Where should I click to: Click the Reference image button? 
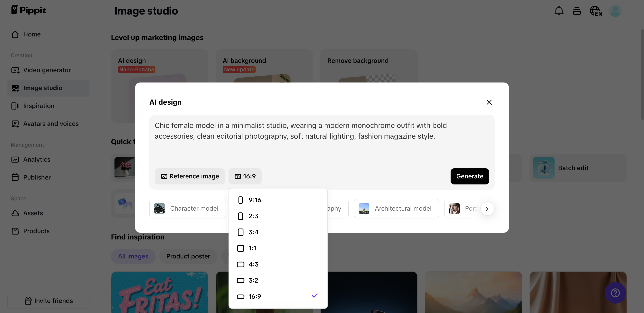tap(190, 176)
